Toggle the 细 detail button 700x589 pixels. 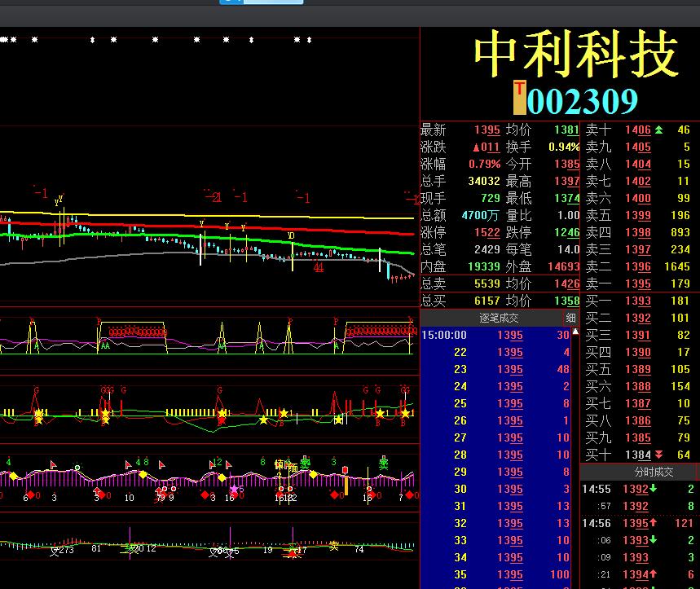tap(570, 318)
